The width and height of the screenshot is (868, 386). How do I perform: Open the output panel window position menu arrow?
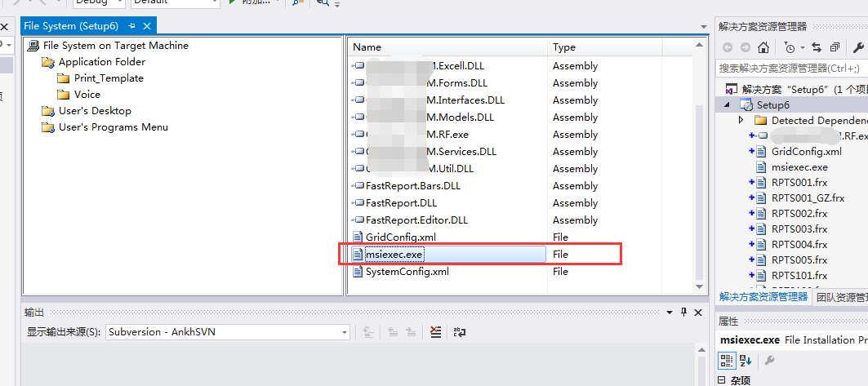pos(670,313)
